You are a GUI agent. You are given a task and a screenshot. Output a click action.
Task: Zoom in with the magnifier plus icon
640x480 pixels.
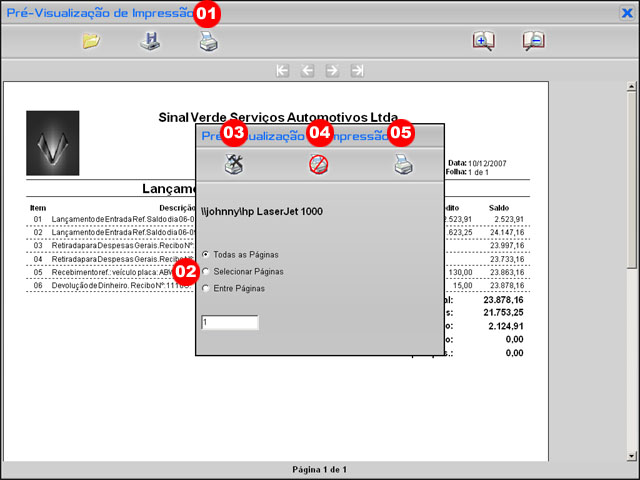click(x=483, y=41)
